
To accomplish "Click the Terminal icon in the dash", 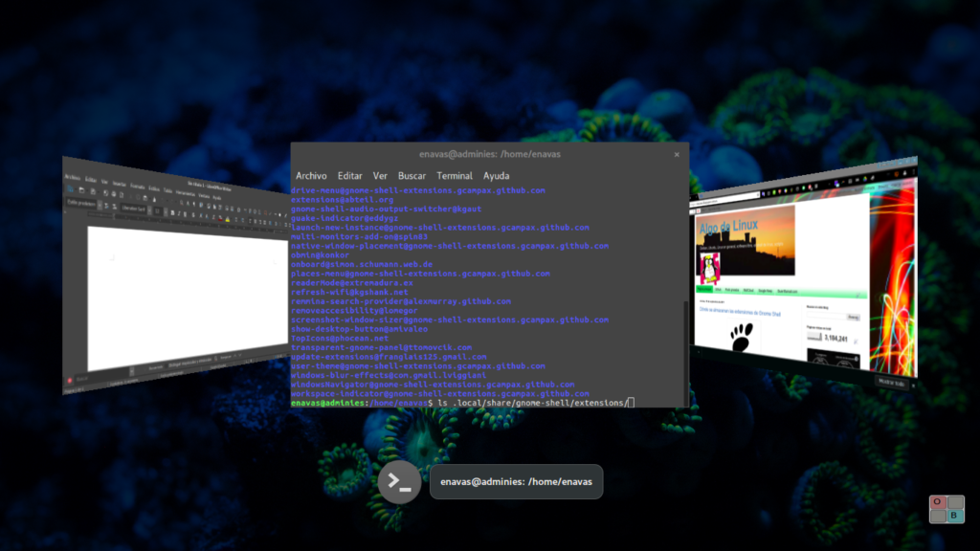I will click(x=397, y=481).
